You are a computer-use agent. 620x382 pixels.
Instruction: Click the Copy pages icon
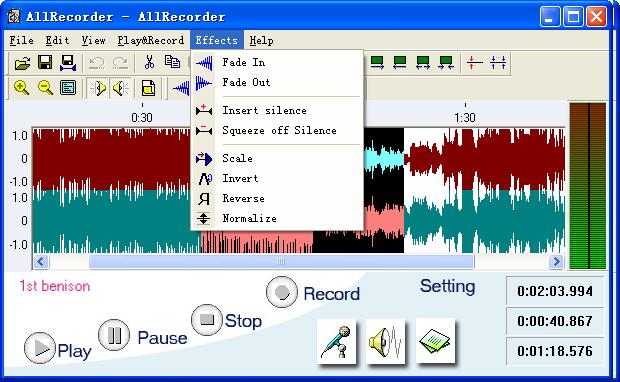pos(172,62)
